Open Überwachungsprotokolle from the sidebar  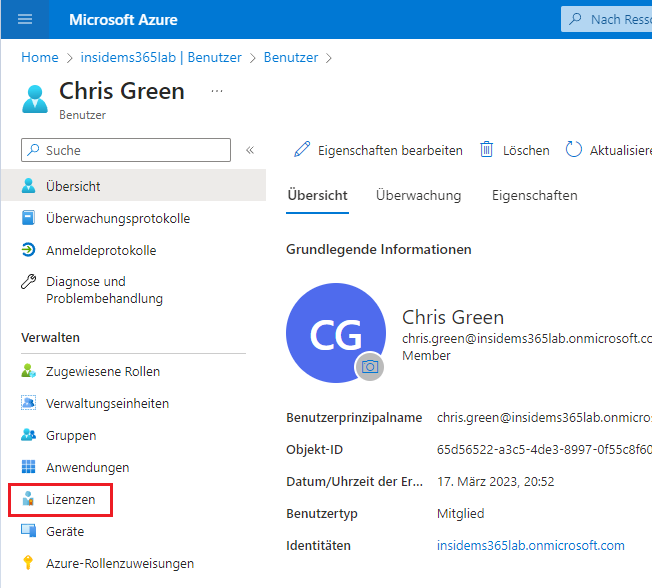pyautogui.click(x=117, y=218)
